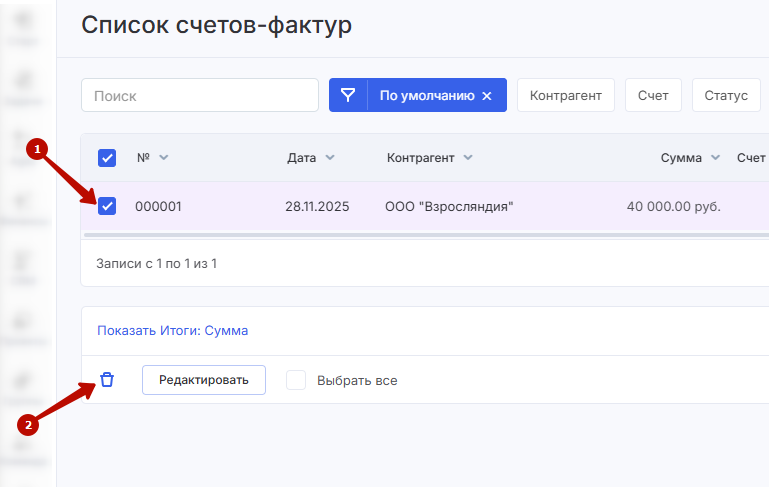
Task: Click the horizontal scrollbar under the table row
Action: (420, 235)
